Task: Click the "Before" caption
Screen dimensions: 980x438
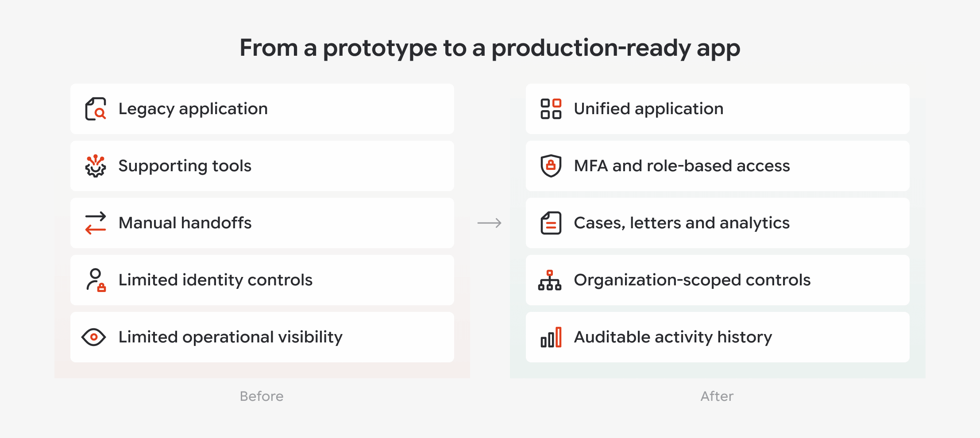Action: [262, 396]
